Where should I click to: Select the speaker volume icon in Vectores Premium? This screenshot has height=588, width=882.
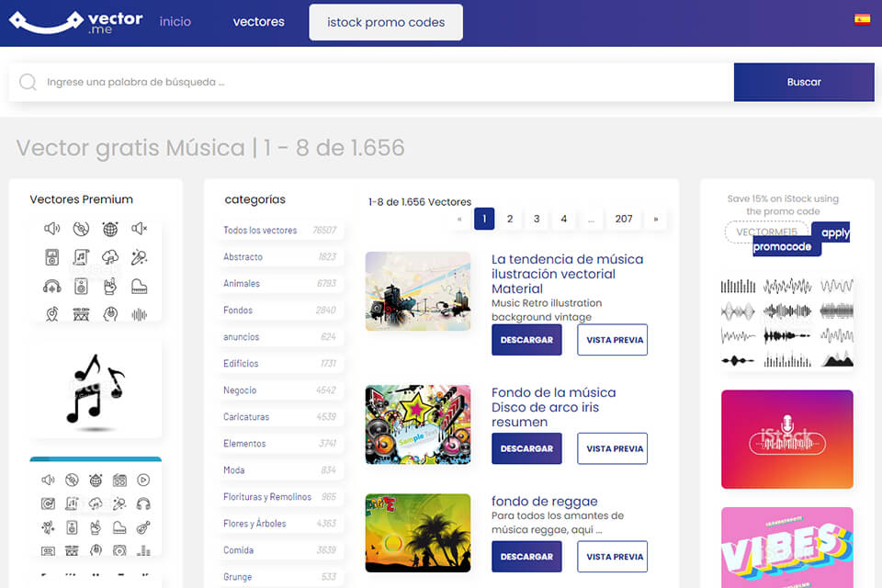click(51, 229)
